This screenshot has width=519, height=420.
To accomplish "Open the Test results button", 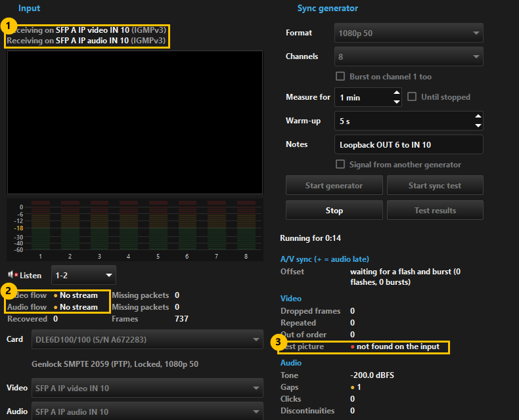I will point(435,211).
